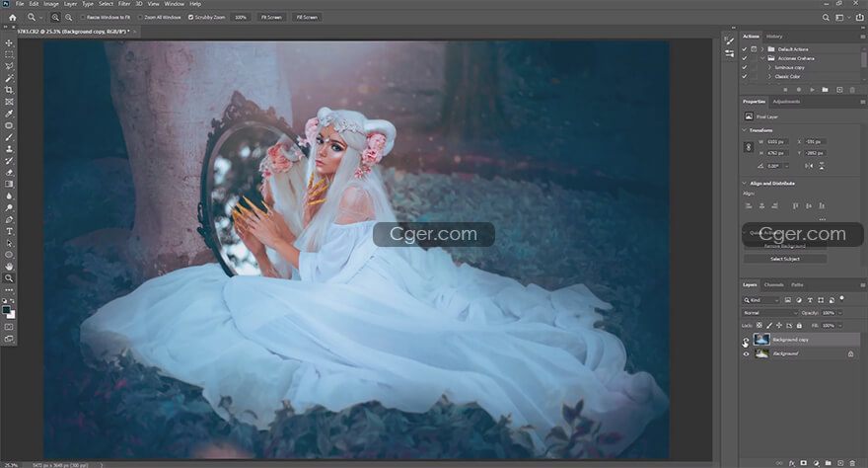
Task: Enable Zoom All Windows checkbox
Action: tap(140, 17)
